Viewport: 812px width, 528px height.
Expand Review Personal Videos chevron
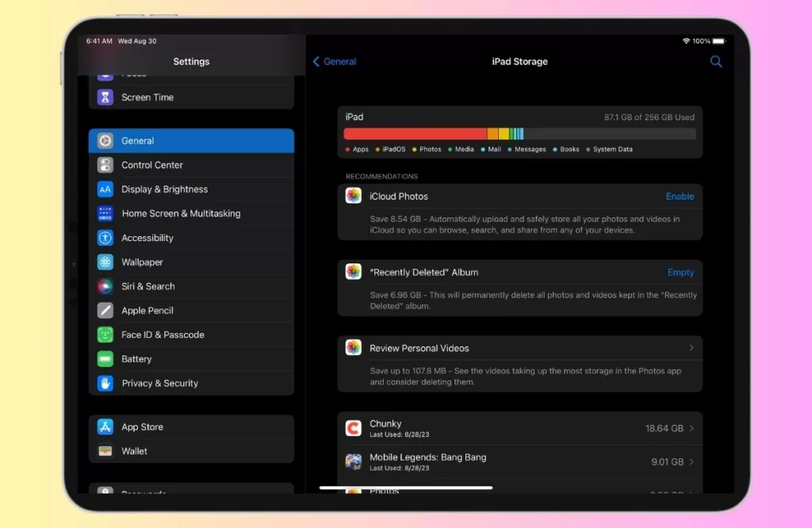tap(691, 348)
